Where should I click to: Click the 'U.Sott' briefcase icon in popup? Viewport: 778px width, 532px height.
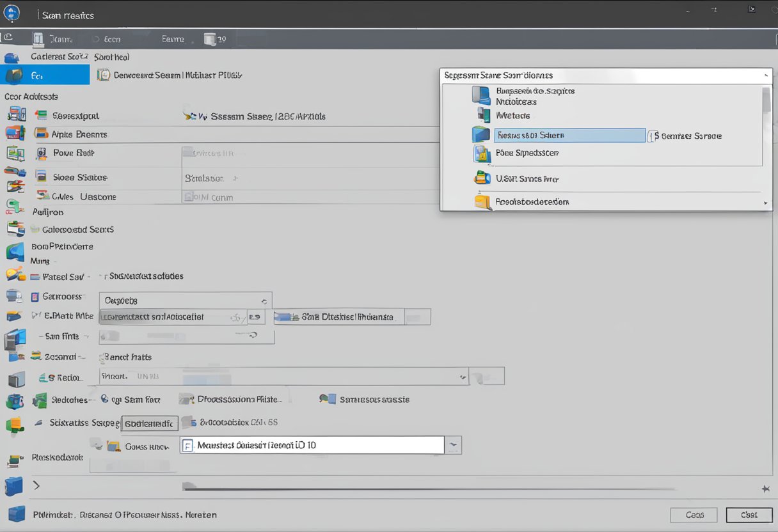(482, 178)
